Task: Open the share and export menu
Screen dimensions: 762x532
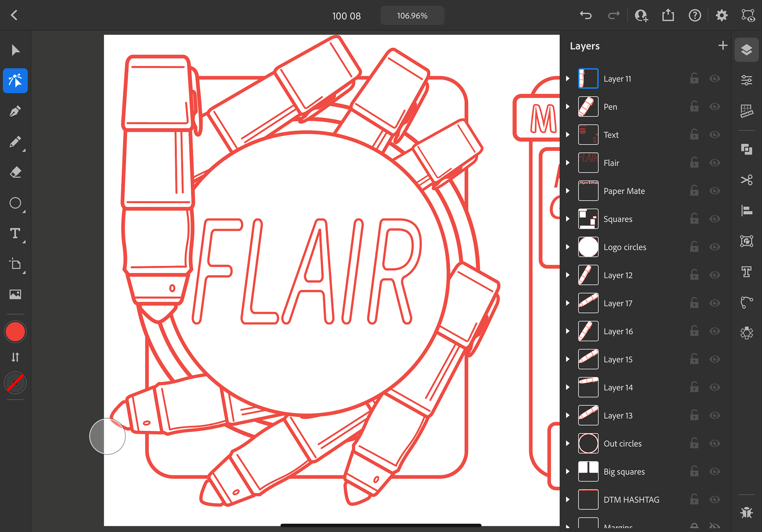Action: (668, 15)
